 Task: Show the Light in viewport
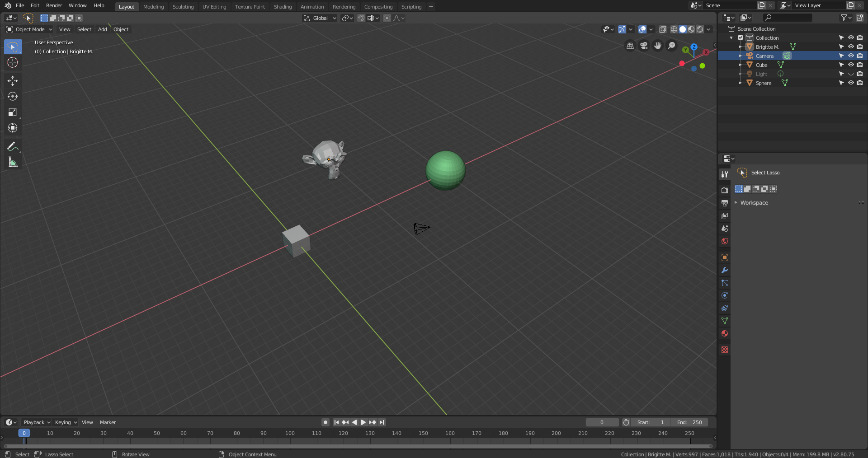[x=851, y=74]
